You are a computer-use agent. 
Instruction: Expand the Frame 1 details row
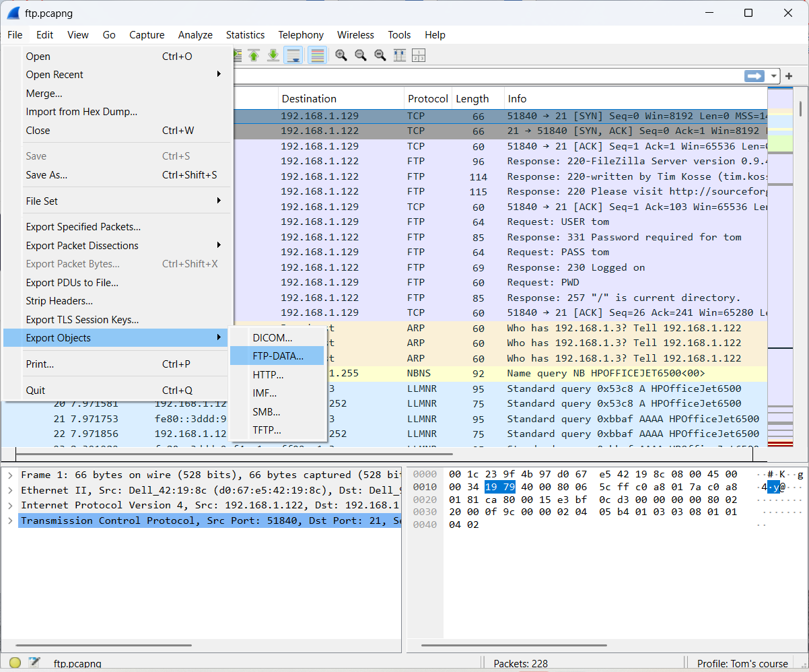(x=11, y=475)
